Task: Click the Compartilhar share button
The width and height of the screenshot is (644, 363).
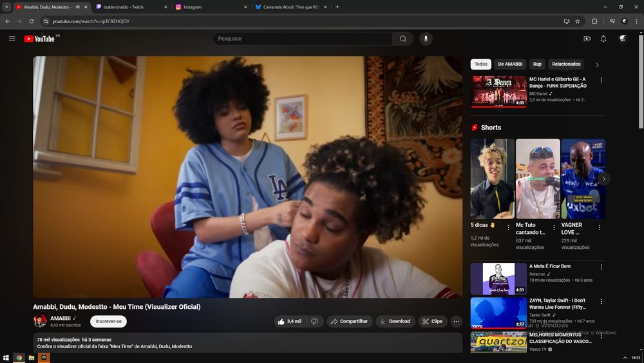Action: [350, 322]
